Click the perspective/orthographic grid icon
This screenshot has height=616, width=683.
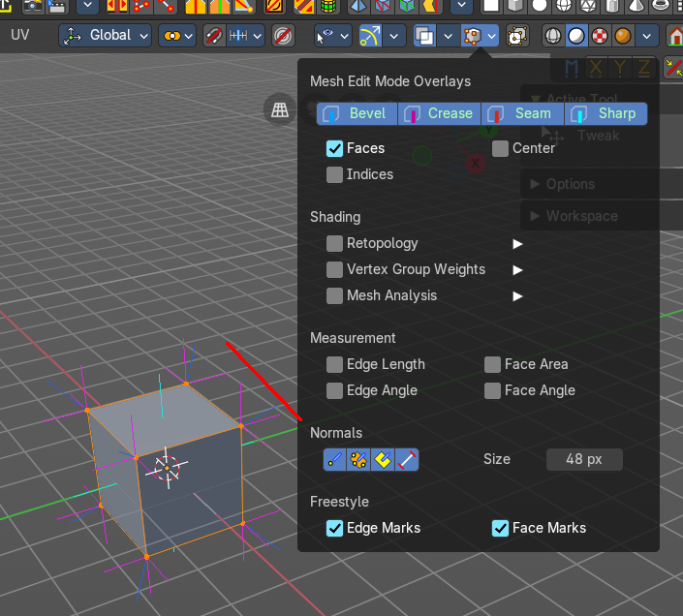pos(280,109)
